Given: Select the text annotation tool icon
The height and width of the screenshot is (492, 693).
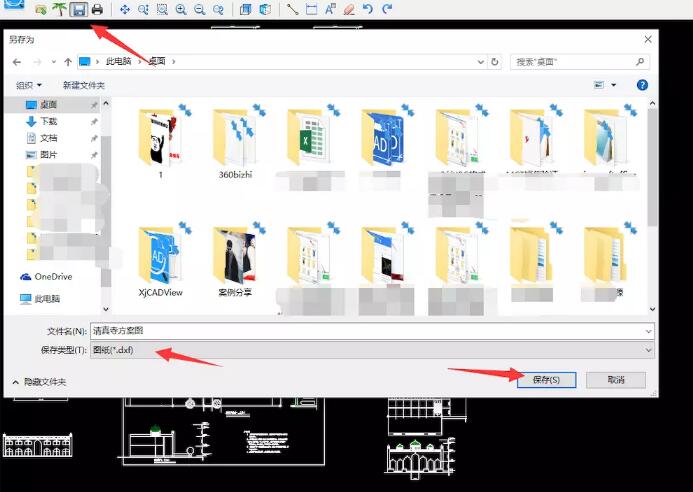Looking at the screenshot, I should [x=330, y=9].
